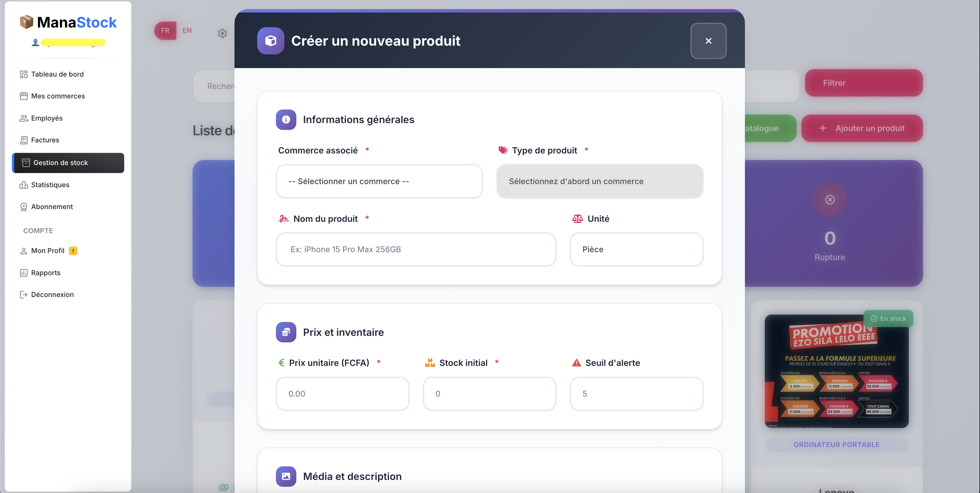Focus the Seuil d'alerte field

pos(636,394)
